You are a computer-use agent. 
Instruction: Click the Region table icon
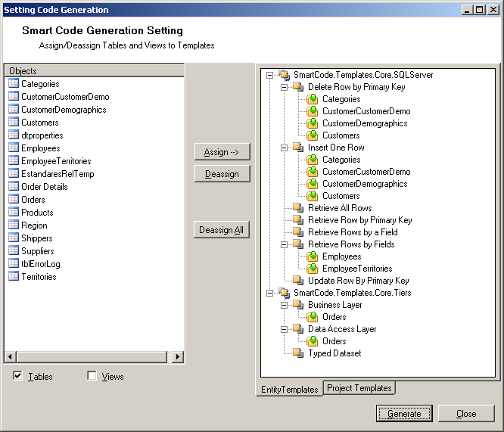pyautogui.click(x=14, y=225)
